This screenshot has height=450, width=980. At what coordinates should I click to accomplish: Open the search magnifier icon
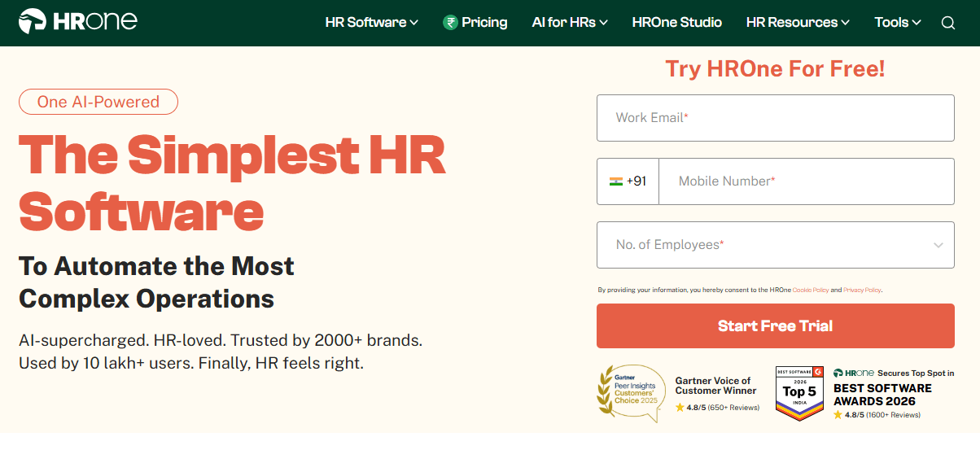(x=948, y=23)
